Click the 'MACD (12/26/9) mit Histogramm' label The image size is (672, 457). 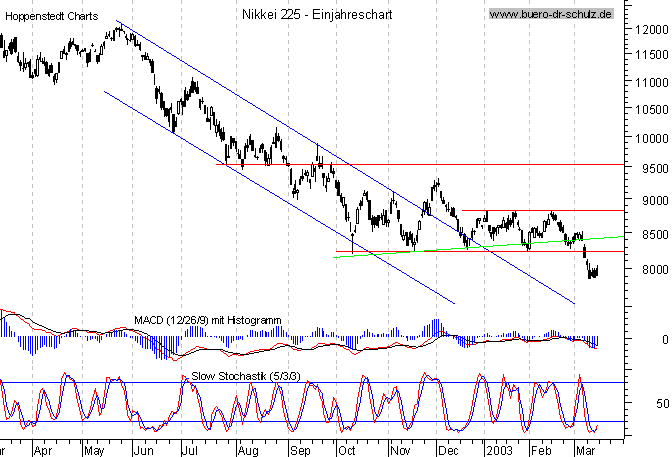click(208, 320)
